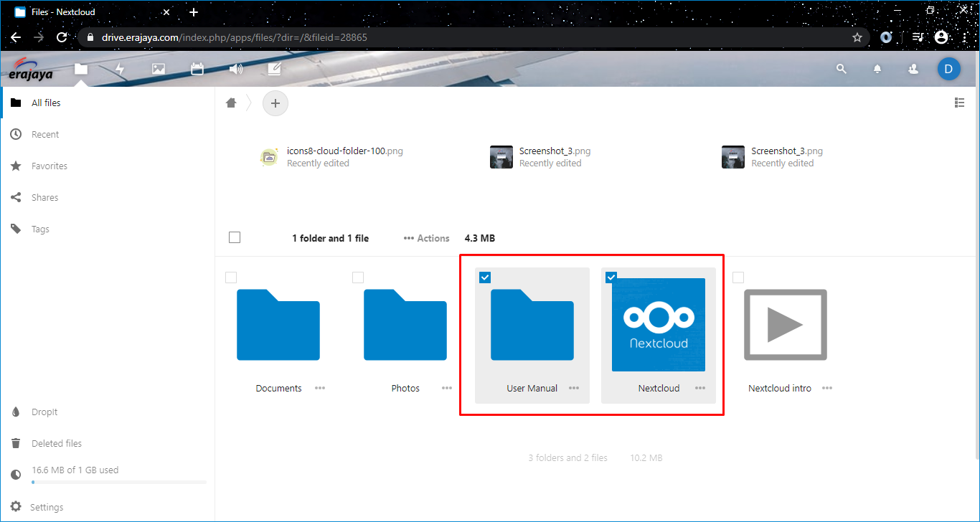Click the erajaya logo
Screen dimensions: 980x522
tap(31, 70)
